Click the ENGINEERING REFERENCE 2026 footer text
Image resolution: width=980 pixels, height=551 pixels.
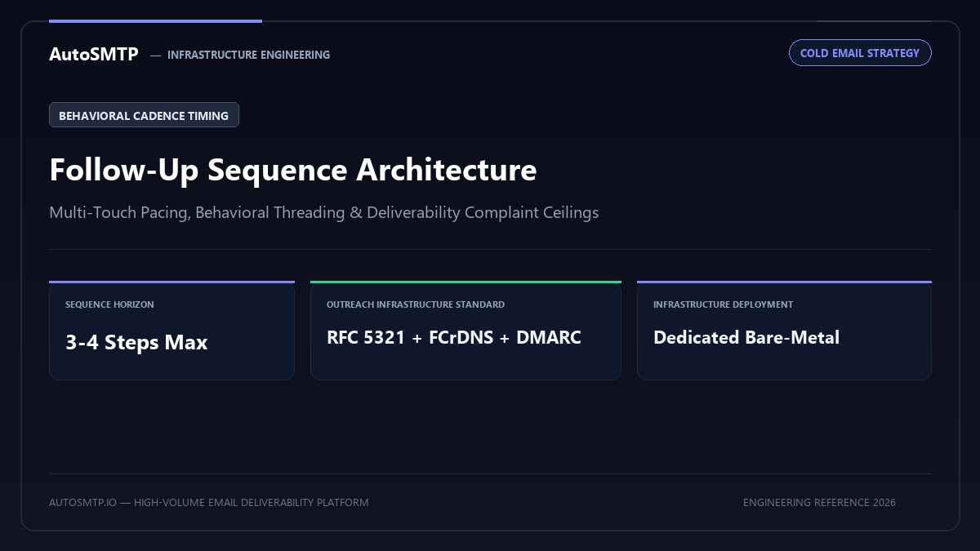tap(819, 502)
